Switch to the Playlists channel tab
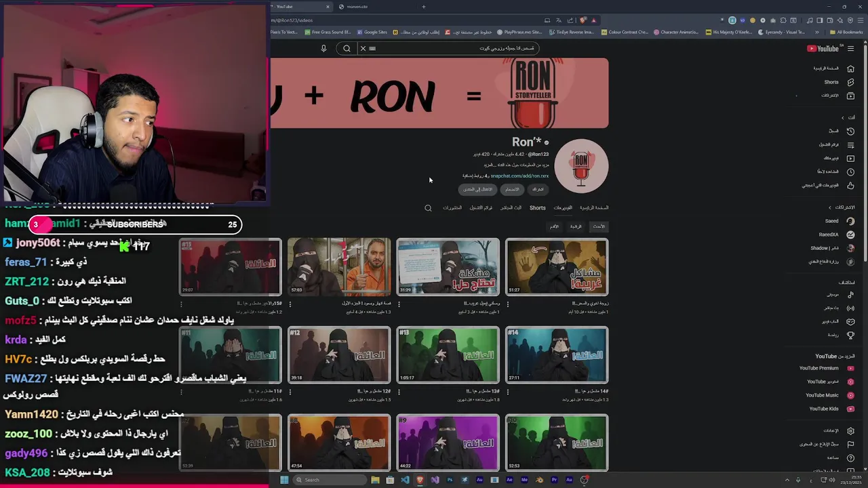Screen dimensions: 868x488 coord(481,208)
